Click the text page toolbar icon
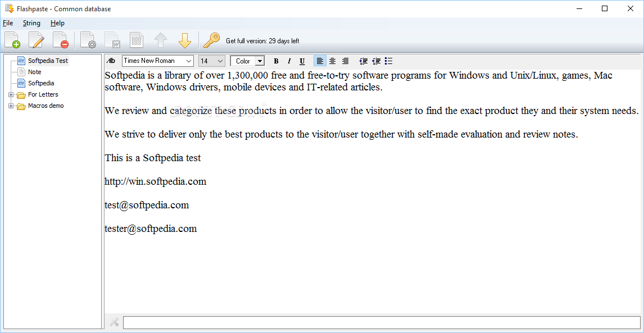Image resolution: width=644 pixels, height=333 pixels. [137, 40]
